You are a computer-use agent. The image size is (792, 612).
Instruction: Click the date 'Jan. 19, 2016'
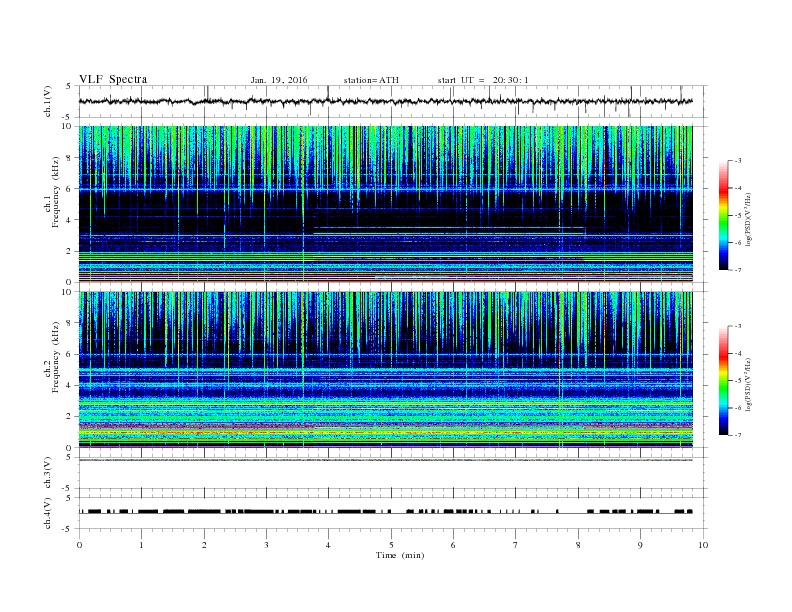(279, 80)
